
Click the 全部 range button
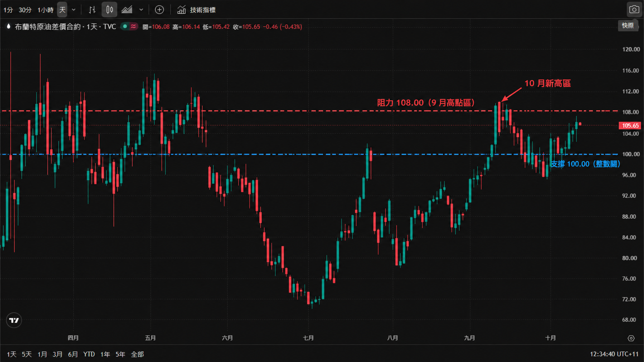[137, 354]
